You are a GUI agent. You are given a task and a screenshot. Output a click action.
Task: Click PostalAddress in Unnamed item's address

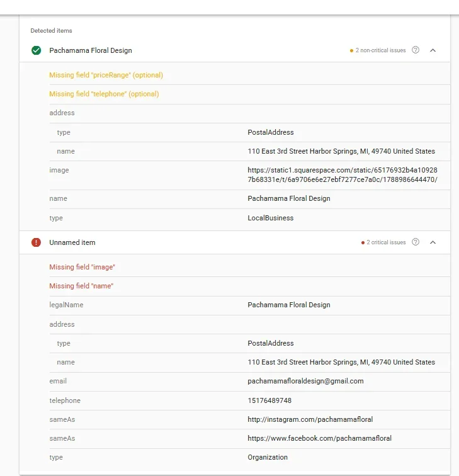[271, 343]
